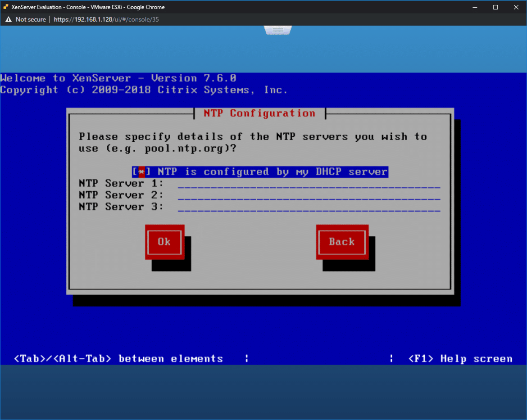The height and width of the screenshot is (420, 527).
Task: Minimize the Chrome console window
Action: click(x=475, y=7)
